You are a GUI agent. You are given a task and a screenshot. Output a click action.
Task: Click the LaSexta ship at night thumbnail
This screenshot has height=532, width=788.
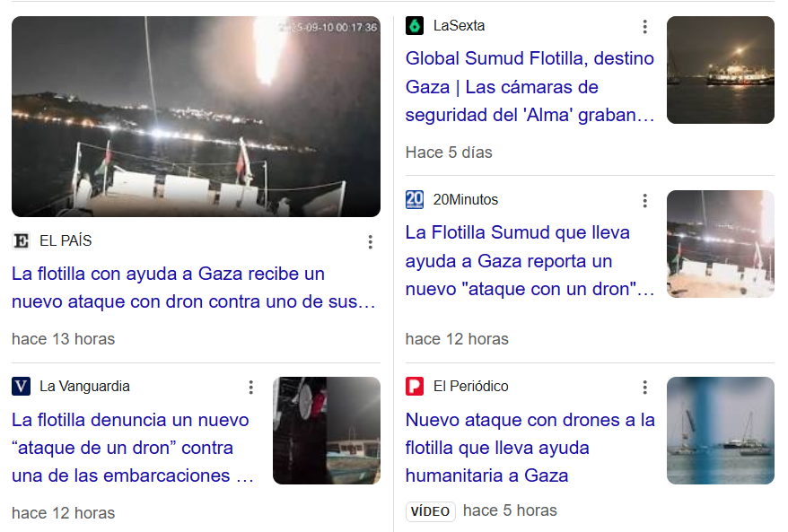click(x=721, y=70)
